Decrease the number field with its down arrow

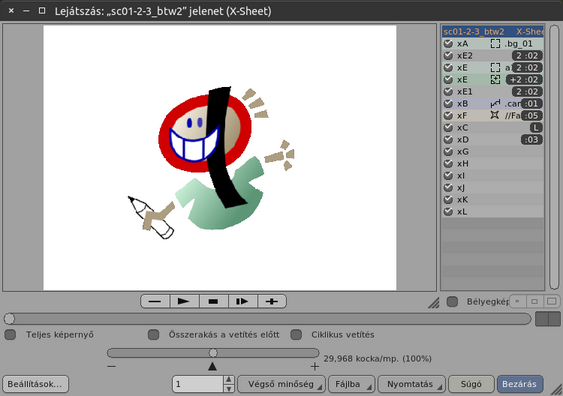(x=229, y=388)
